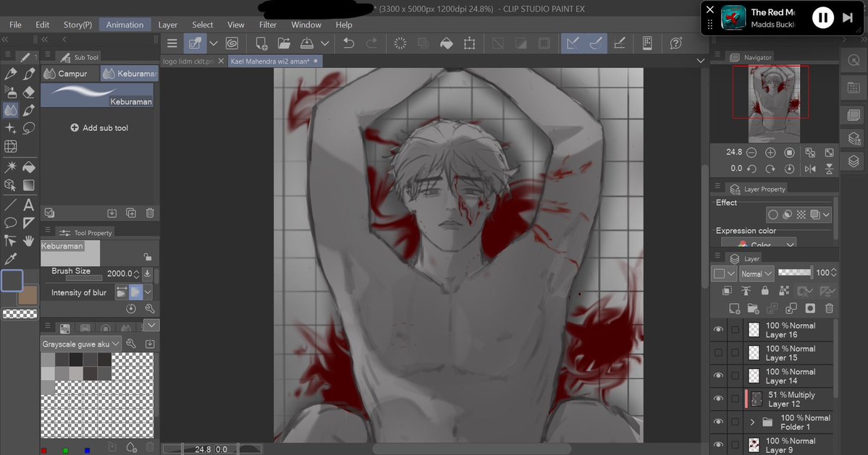The height and width of the screenshot is (455, 868).
Task: Delete sub tool trash icon
Action: click(x=150, y=213)
